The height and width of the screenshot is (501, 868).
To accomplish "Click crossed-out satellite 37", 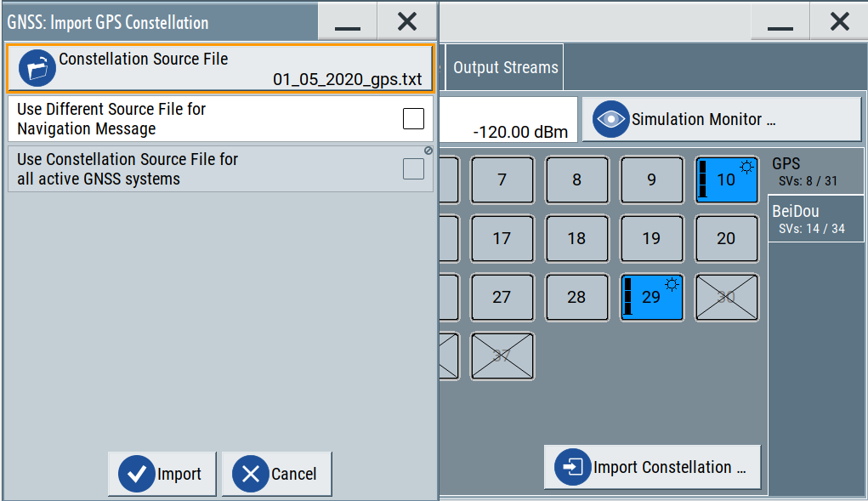I will tap(502, 356).
